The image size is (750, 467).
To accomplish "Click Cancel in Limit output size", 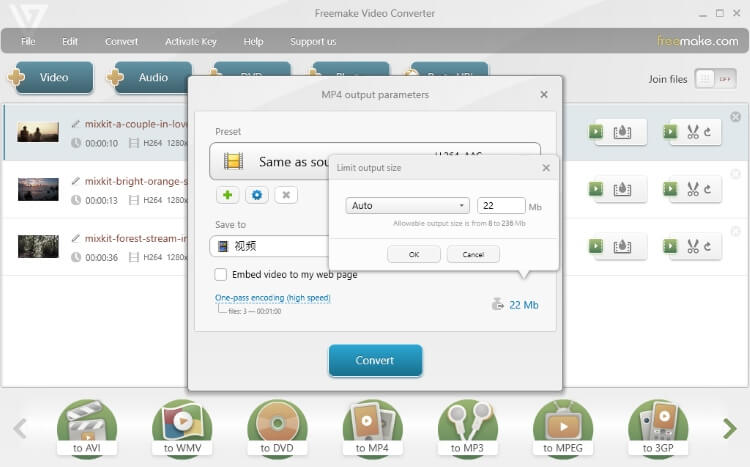I will pos(473,254).
